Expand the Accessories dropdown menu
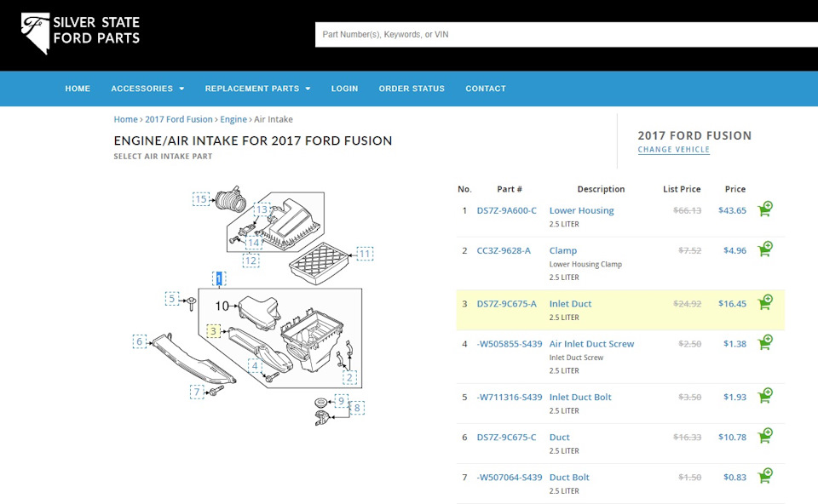This screenshot has width=818, height=504. click(147, 89)
